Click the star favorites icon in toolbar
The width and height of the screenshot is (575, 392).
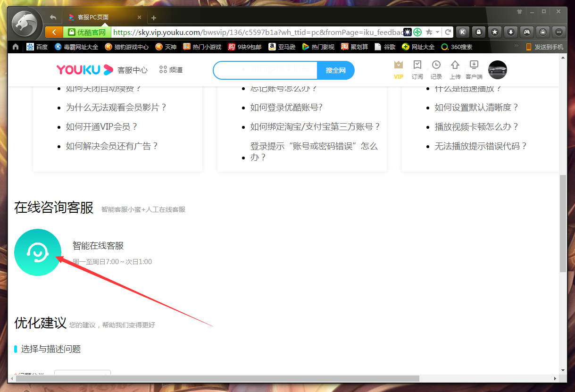click(x=494, y=32)
